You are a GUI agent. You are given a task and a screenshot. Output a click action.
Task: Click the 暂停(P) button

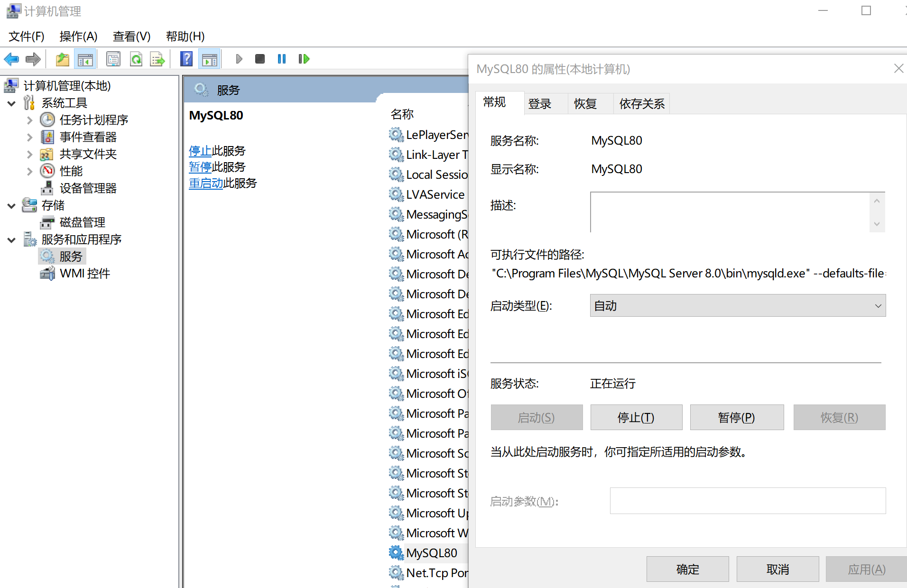pos(737,417)
